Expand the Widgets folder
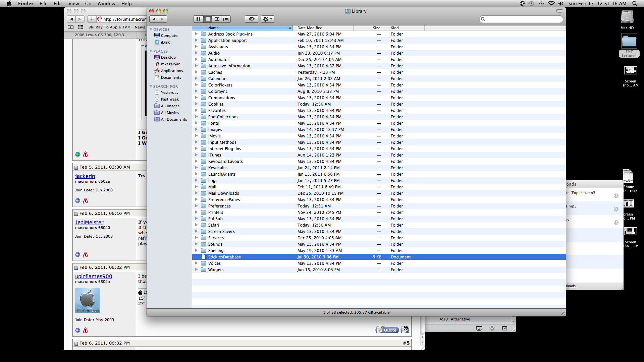Screen dimensions: 644x362 coord(196,269)
